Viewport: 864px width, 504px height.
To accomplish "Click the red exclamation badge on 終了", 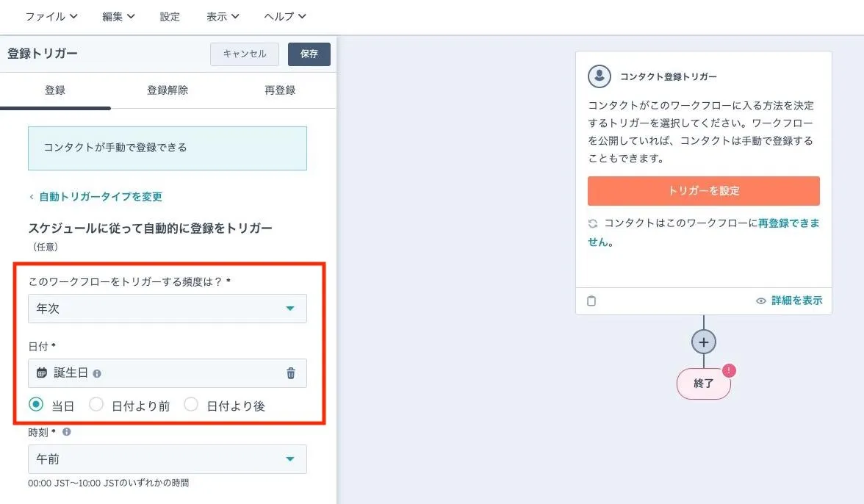I will pyautogui.click(x=728, y=372).
